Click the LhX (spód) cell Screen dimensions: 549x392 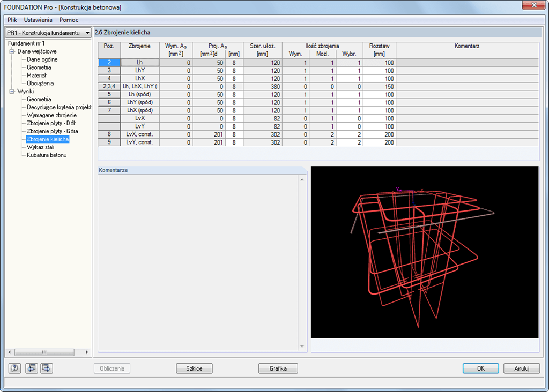tap(140, 110)
